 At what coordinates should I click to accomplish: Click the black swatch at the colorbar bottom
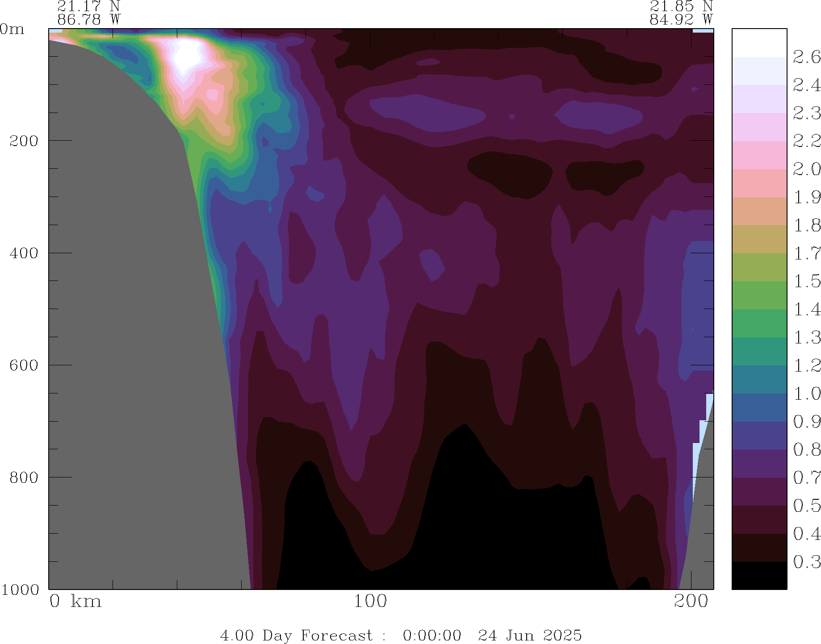(759, 575)
